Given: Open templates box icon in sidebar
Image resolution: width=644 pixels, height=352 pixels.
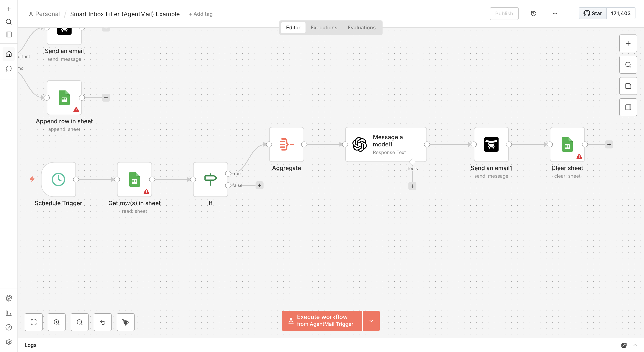Looking at the screenshot, I should click(9, 298).
